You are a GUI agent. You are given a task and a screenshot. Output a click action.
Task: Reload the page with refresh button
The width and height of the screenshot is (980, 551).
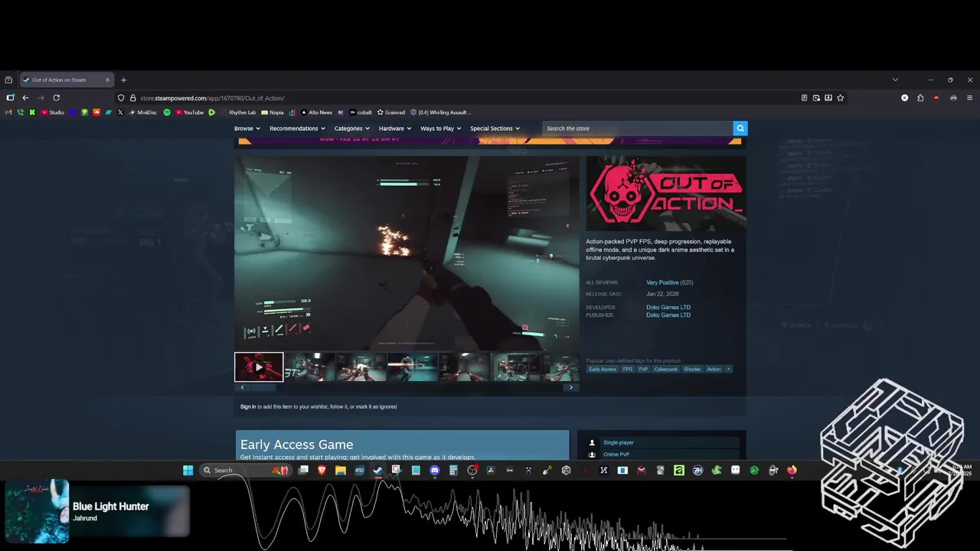56,98
